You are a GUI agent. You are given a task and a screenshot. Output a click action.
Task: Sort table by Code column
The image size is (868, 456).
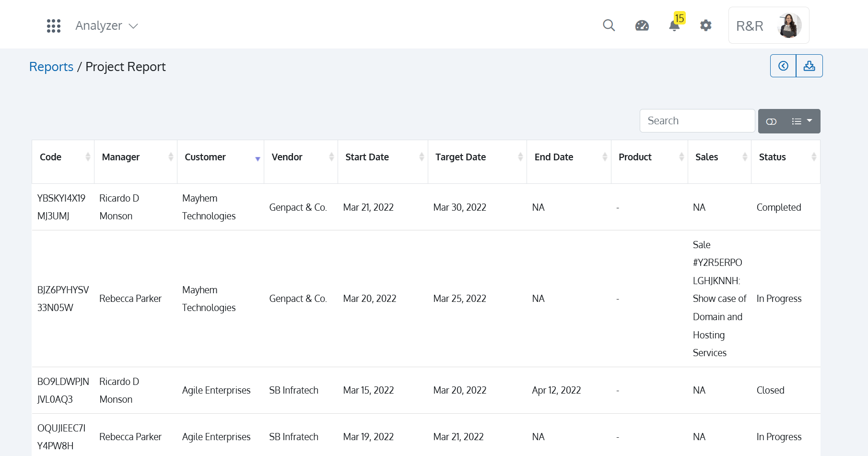pos(63,162)
